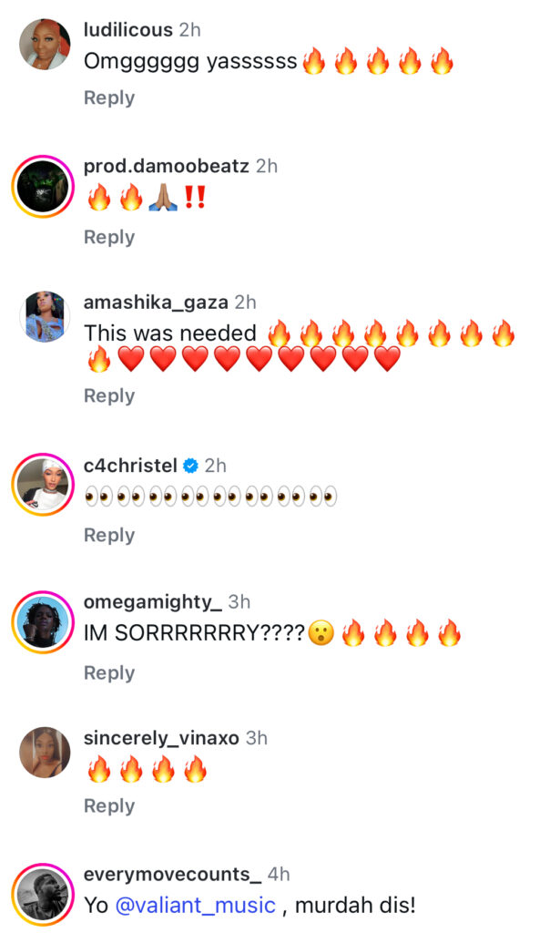Reply to ludilicous comment
This screenshot has height=933, width=560.
[109, 98]
